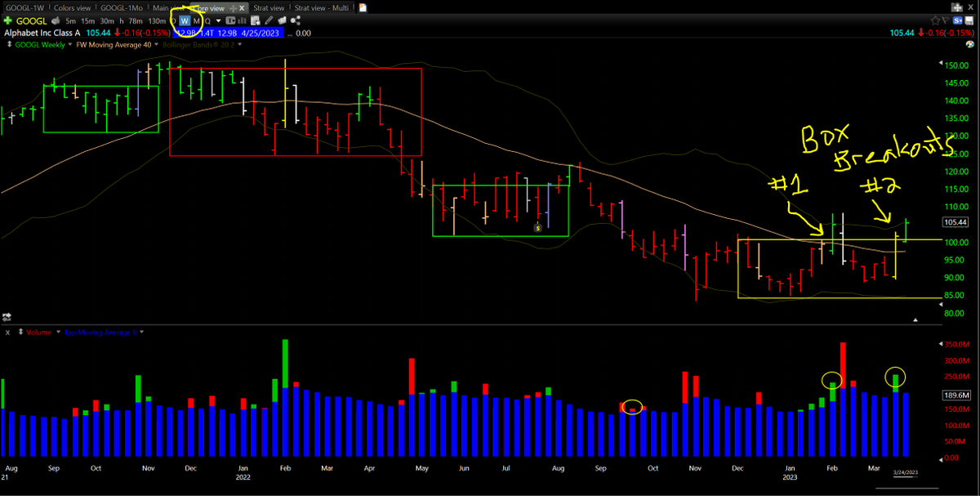Open the Bollinger Bands indicator dropdown arrow

pos(239,44)
